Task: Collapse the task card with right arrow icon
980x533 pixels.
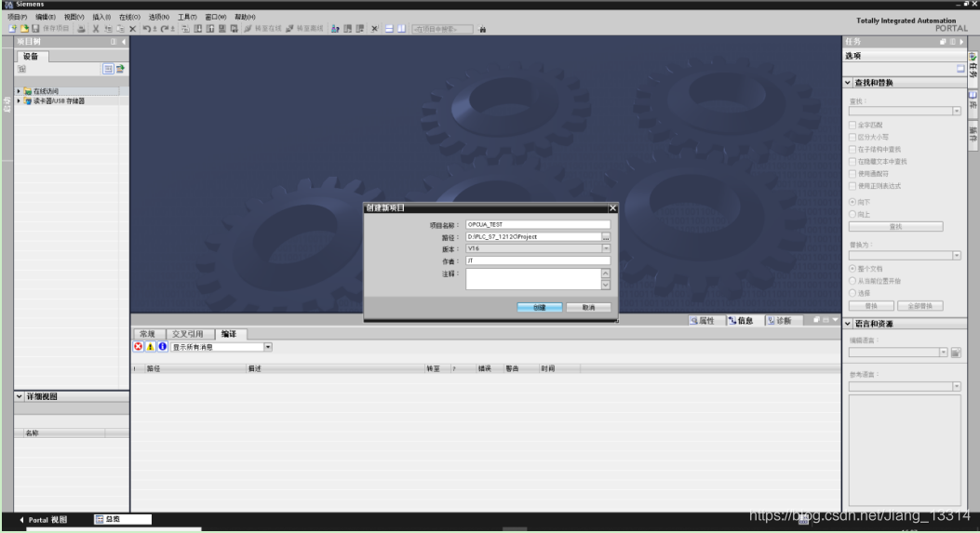Action: (961, 42)
